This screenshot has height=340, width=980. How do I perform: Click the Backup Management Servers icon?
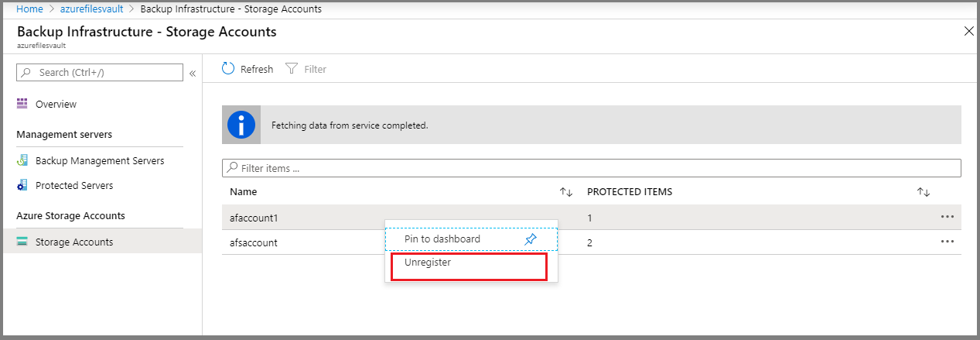[22, 161]
